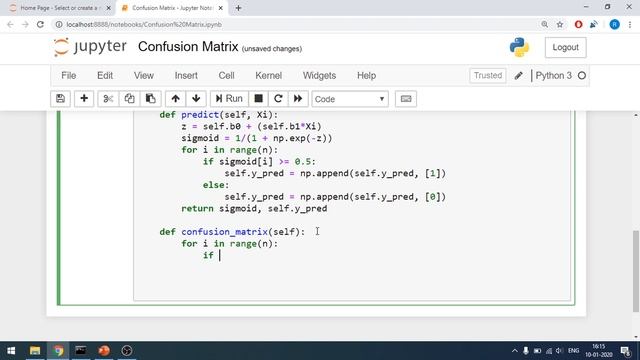Viewport: 640px width, 360px height.
Task: Show hidden system tray icons chevron
Action: point(514,351)
